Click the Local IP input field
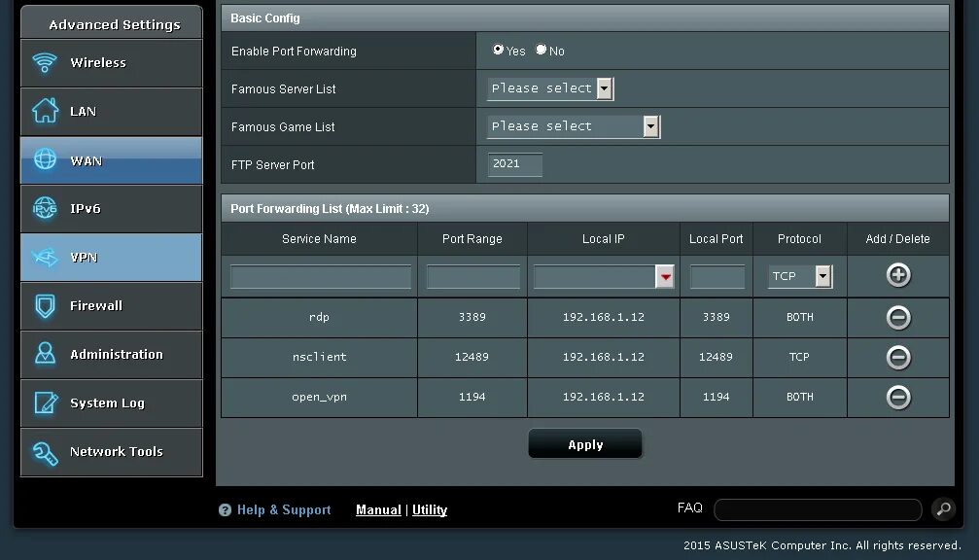Viewport: 979px width, 560px height. pyautogui.click(x=594, y=276)
